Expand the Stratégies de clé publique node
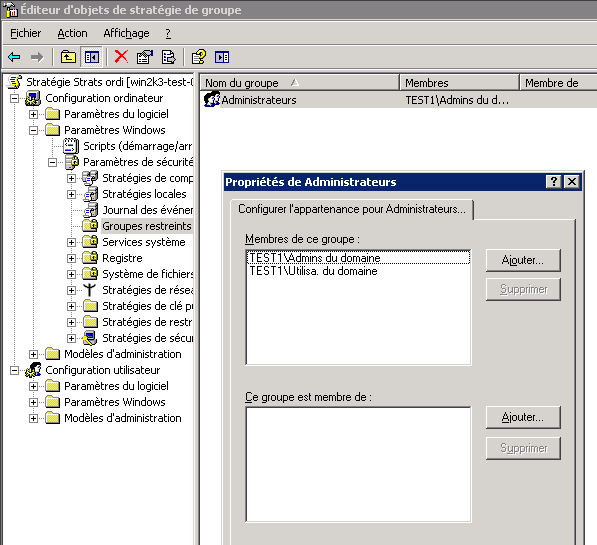Screen dimensions: 597x545 (72, 306)
